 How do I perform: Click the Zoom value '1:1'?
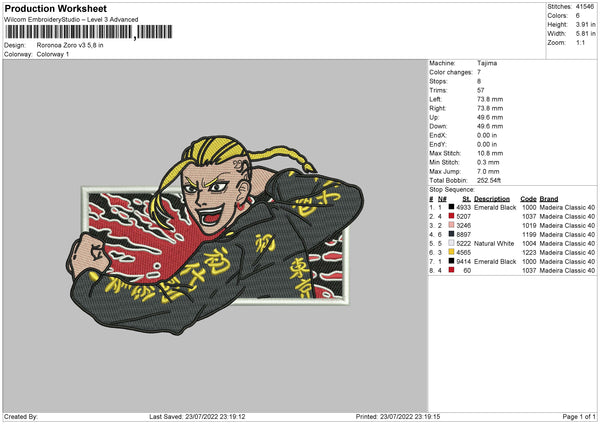pos(580,42)
